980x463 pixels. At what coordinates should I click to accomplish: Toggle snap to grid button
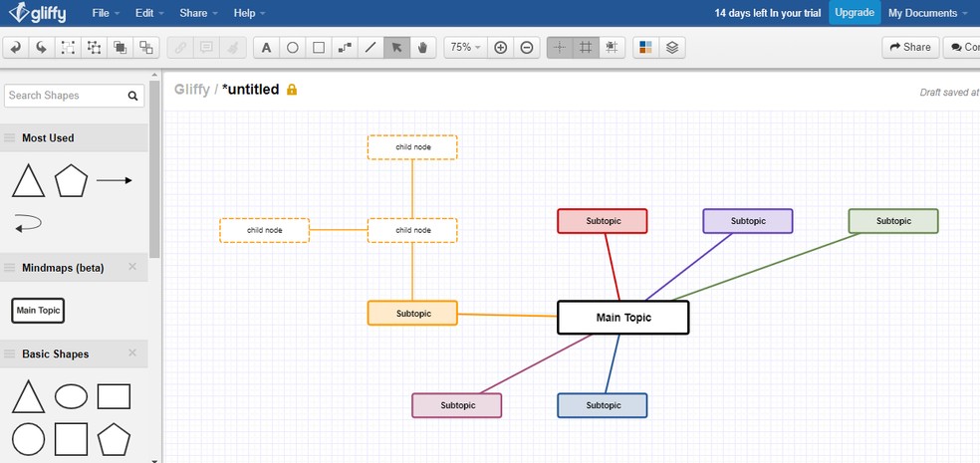[x=612, y=47]
